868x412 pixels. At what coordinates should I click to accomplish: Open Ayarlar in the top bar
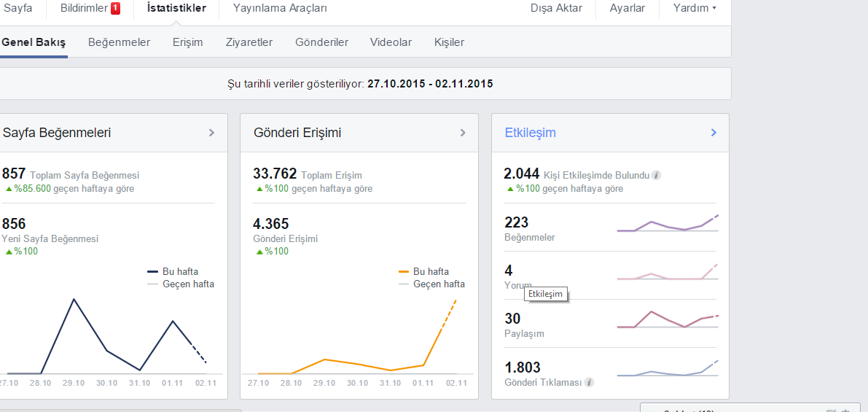click(627, 8)
